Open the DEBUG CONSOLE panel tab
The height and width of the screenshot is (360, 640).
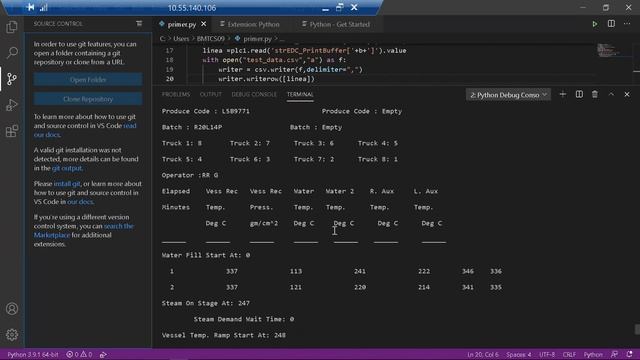pyautogui.click(x=254, y=94)
